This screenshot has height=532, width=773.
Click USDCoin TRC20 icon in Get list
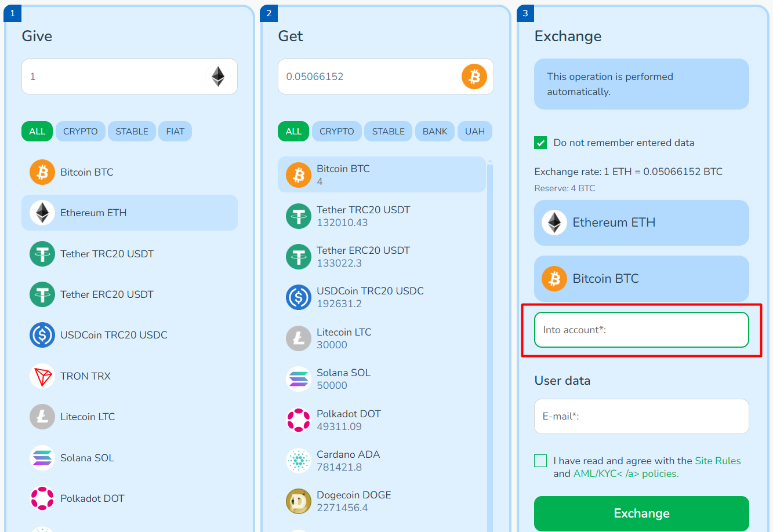click(x=299, y=297)
